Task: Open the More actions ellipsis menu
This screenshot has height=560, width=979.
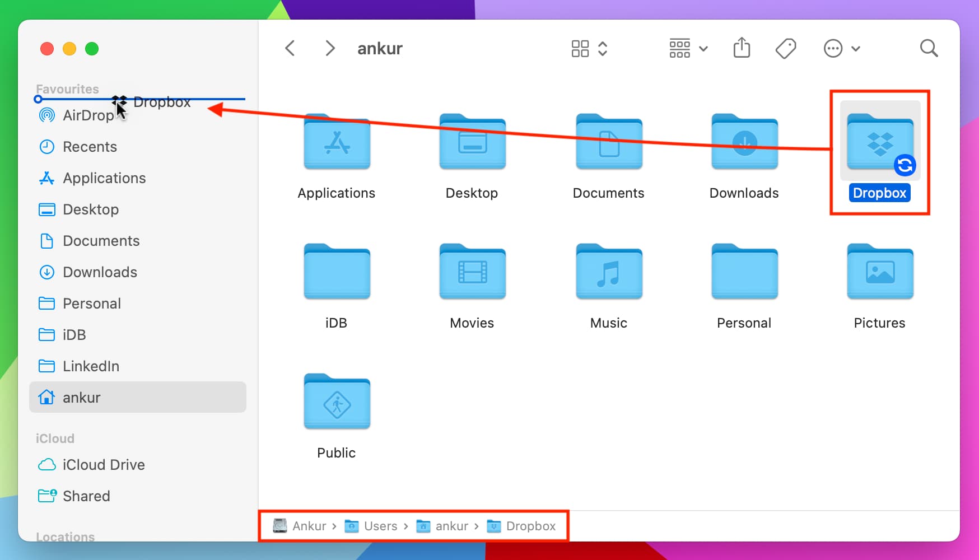Action: tap(841, 49)
